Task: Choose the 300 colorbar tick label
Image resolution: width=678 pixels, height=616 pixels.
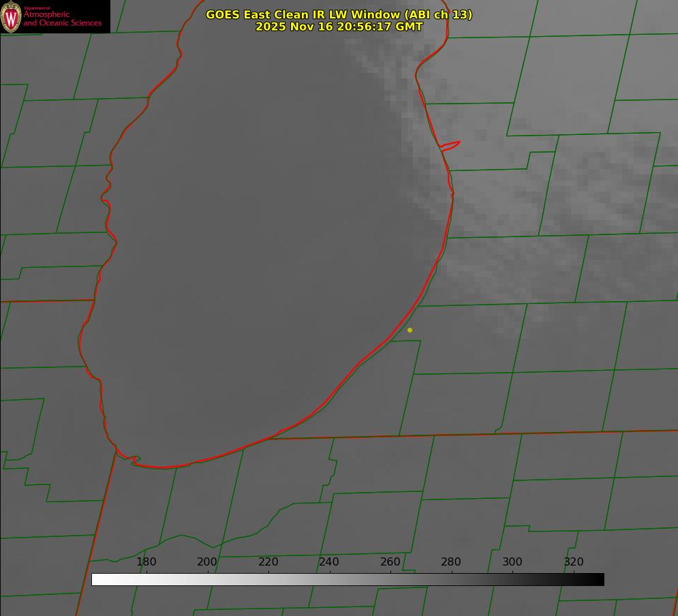Action: click(x=512, y=562)
